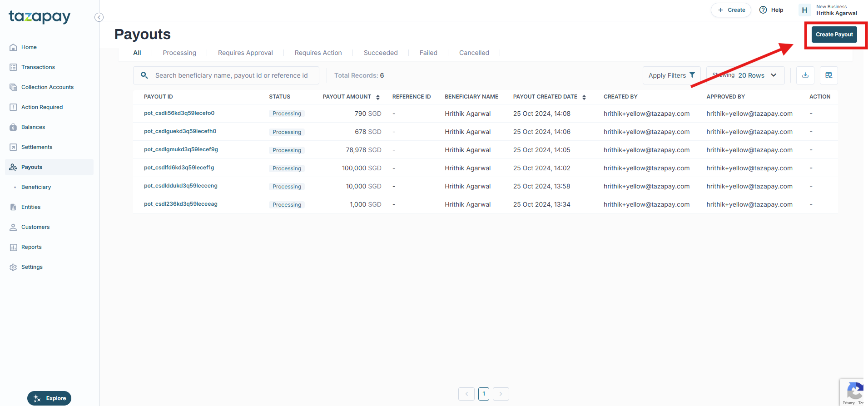The image size is (868, 406).
Task: Open the Payouts sidebar item
Action: pyautogui.click(x=49, y=167)
